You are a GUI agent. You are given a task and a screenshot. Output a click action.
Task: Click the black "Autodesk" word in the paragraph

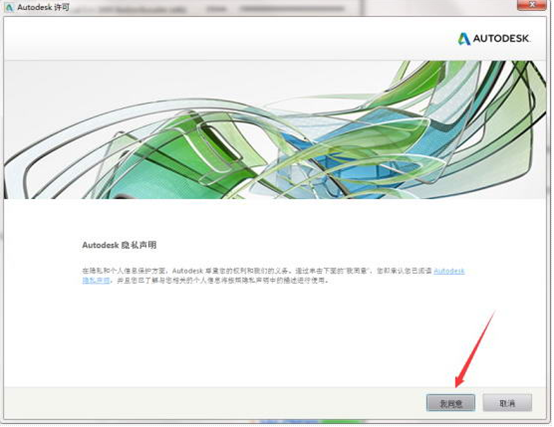187,271
